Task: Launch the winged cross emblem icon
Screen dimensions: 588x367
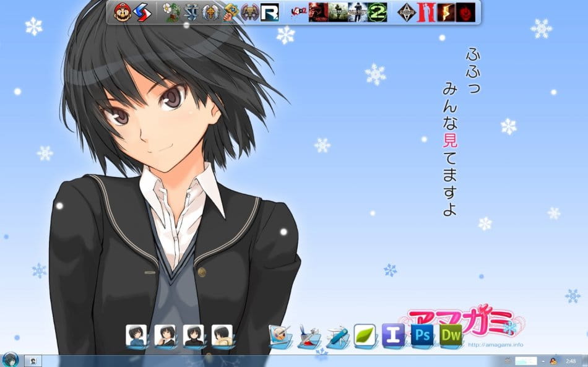Action: pyautogui.click(x=210, y=12)
